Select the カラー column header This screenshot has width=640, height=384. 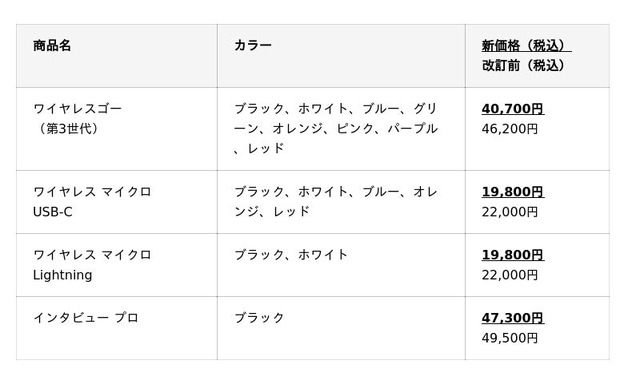253,45
